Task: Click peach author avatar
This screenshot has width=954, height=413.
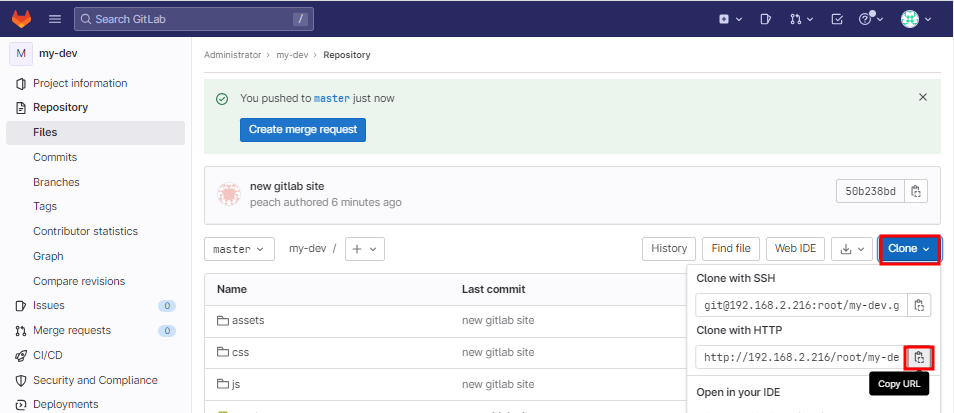Action: (x=229, y=194)
